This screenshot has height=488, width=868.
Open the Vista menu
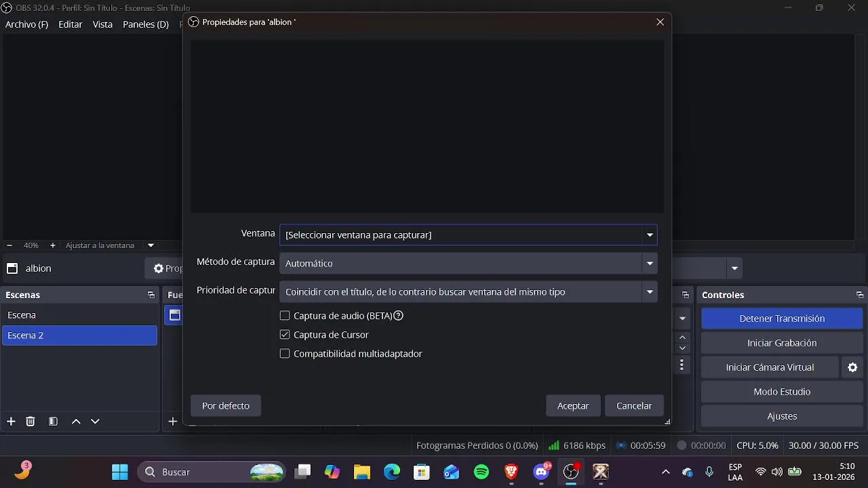[102, 24]
